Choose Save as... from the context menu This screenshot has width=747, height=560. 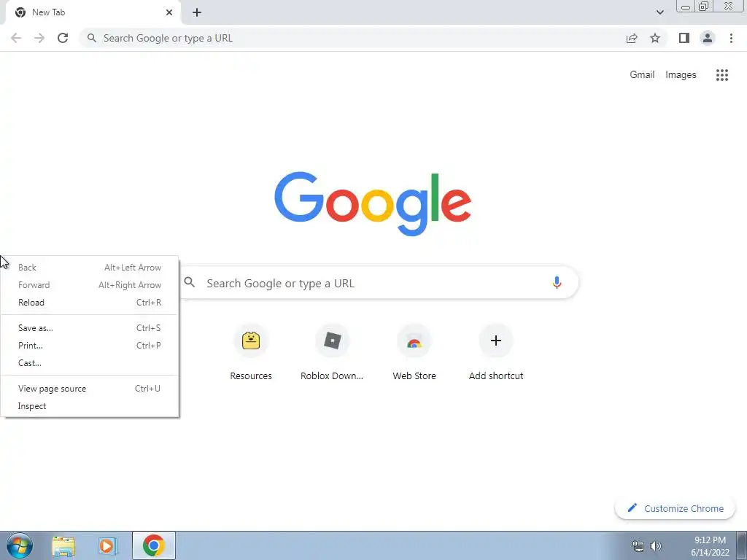pyautogui.click(x=90, y=328)
